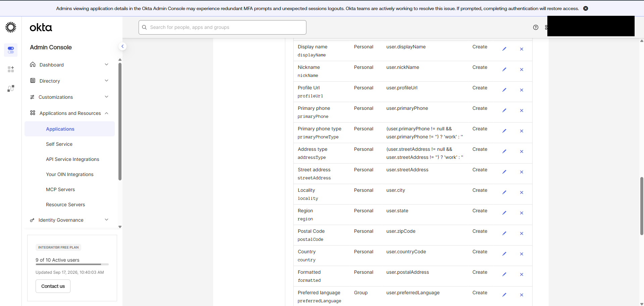Remove the Street address mapping
Viewport: 644px width, 306px height.
522,172
